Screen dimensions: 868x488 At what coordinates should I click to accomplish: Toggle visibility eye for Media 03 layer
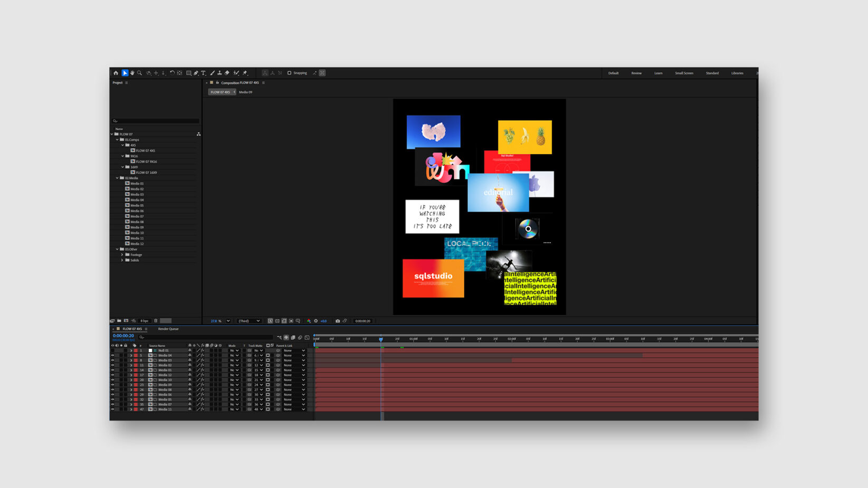[x=112, y=360]
